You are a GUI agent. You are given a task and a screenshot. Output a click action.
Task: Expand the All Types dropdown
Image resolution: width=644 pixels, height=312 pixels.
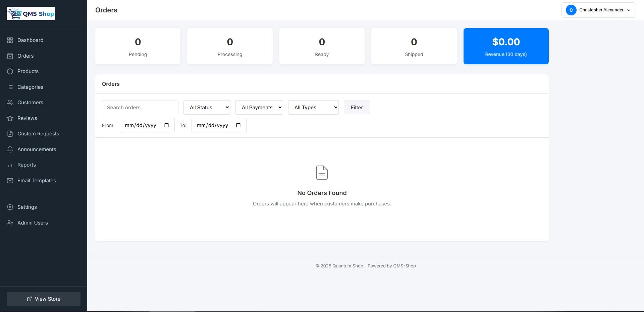click(x=313, y=107)
